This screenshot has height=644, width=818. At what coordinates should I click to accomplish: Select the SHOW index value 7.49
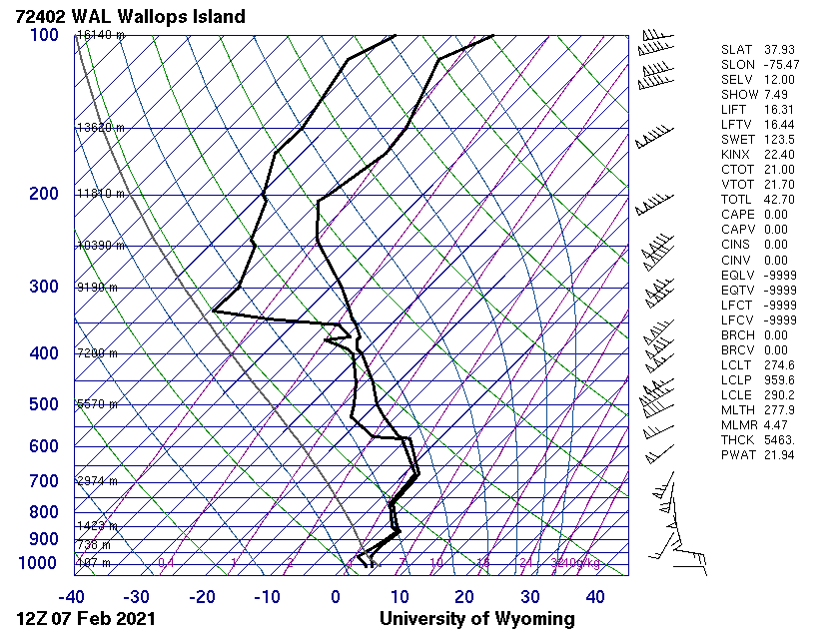tap(776, 95)
